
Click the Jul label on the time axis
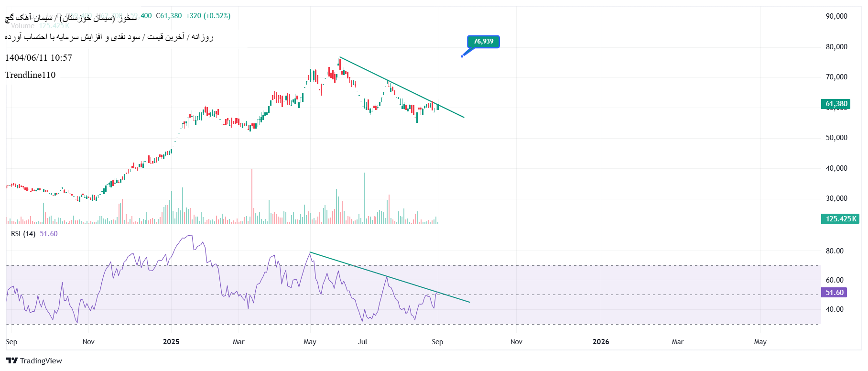(x=363, y=342)
